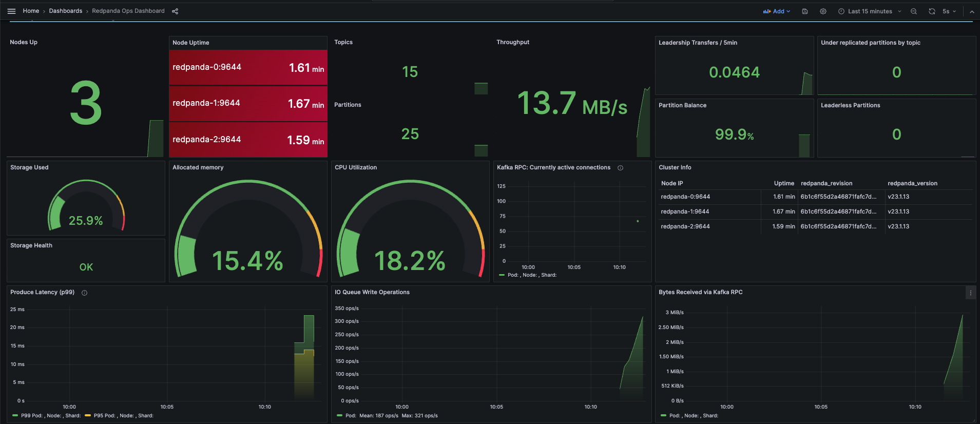Click the 0.0464 leadership transfers value

(734, 72)
